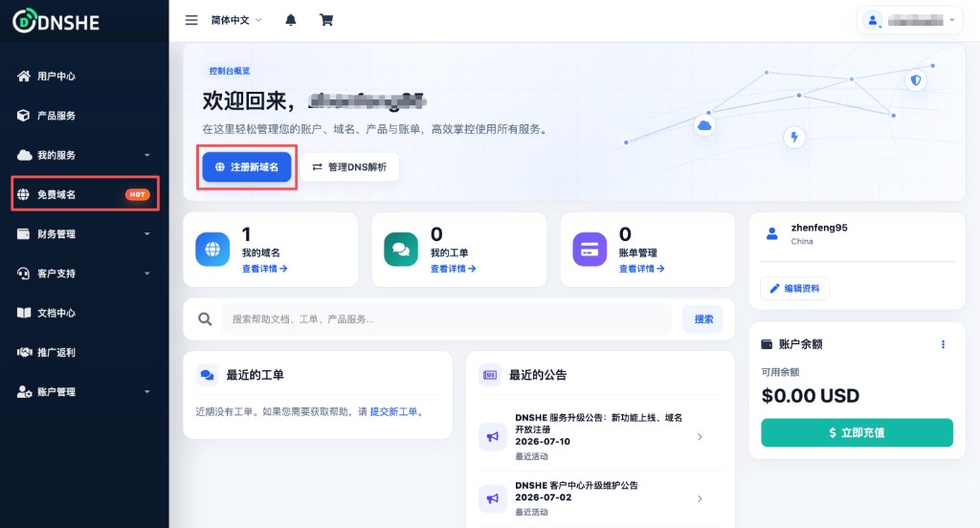
Task: Follow the 提交新工单 link
Action: (393, 411)
